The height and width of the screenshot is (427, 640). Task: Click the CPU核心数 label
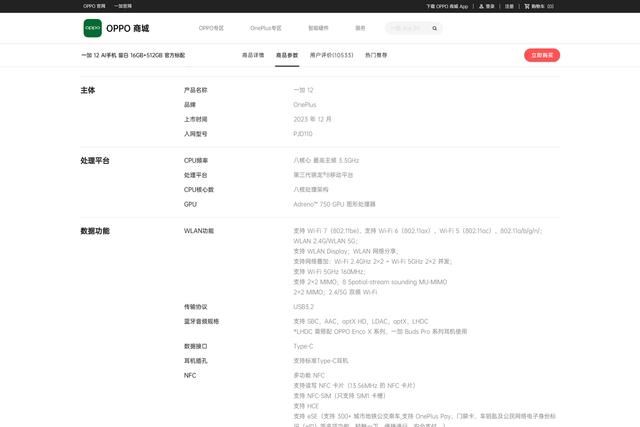[x=199, y=189]
